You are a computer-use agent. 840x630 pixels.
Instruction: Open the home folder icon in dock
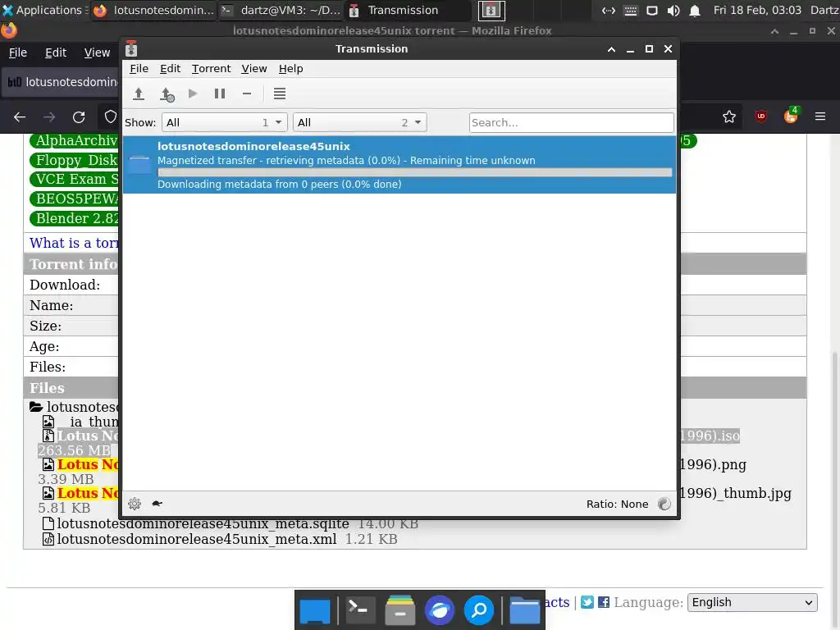[524, 610]
